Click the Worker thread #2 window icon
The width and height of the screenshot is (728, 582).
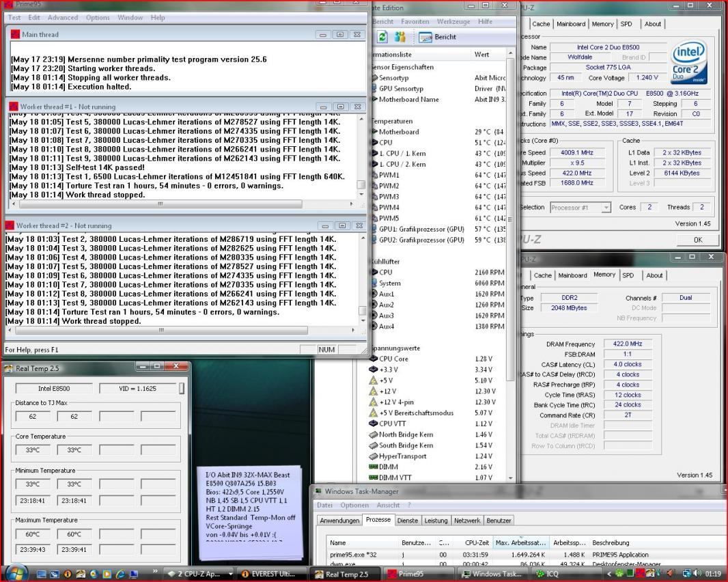pyautogui.click(x=10, y=225)
